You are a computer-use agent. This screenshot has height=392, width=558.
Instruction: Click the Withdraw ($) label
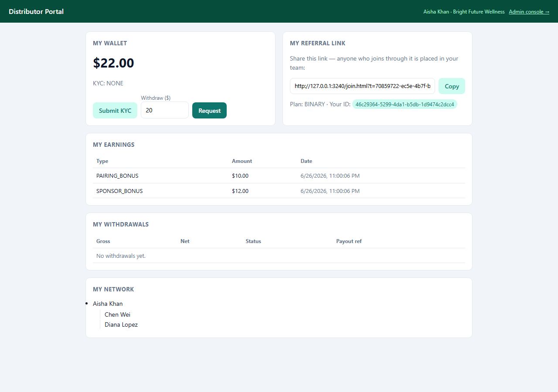pyautogui.click(x=156, y=98)
